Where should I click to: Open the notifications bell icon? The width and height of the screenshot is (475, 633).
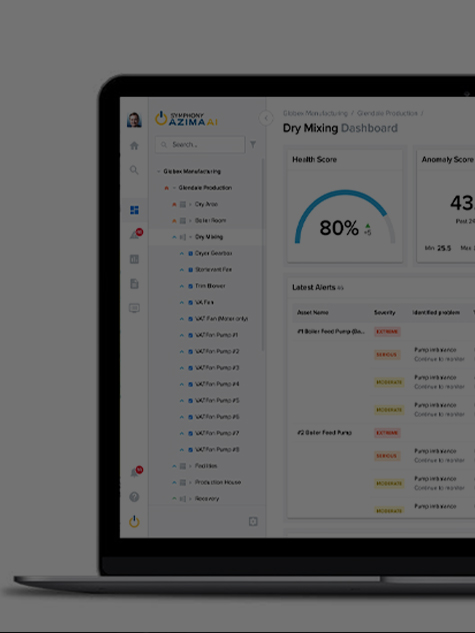[135, 472]
